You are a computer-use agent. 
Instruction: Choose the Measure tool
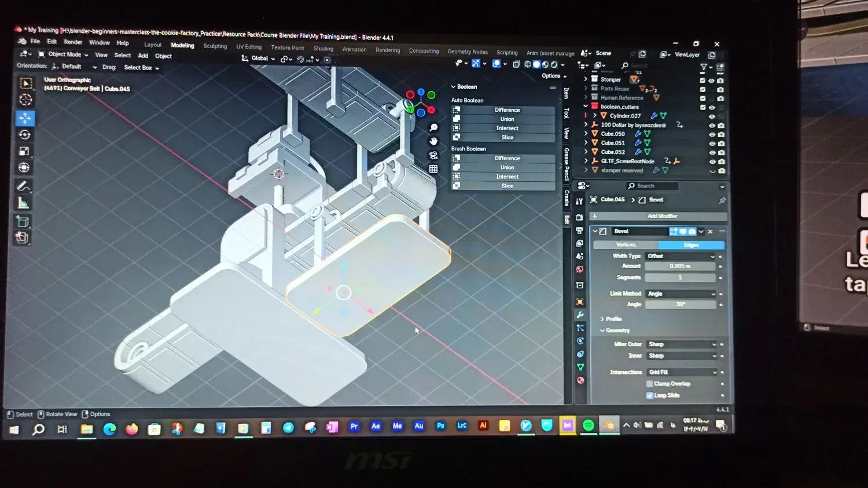23,203
